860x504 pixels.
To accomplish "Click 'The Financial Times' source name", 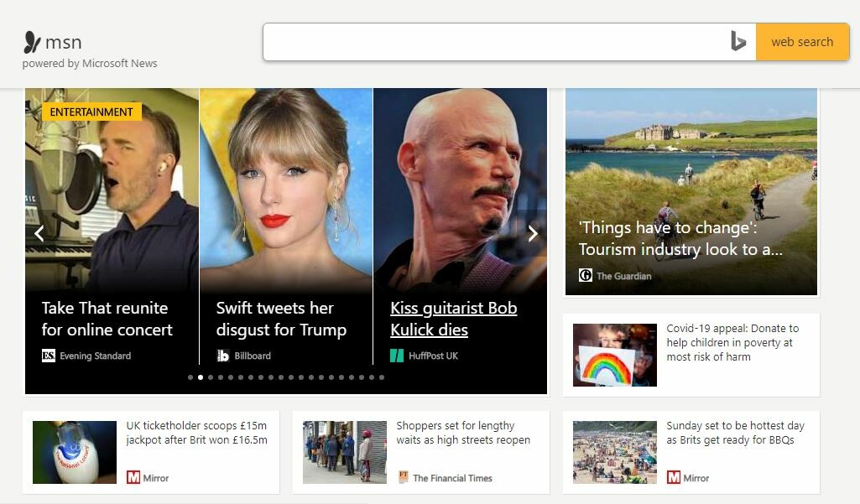I will tap(453, 478).
